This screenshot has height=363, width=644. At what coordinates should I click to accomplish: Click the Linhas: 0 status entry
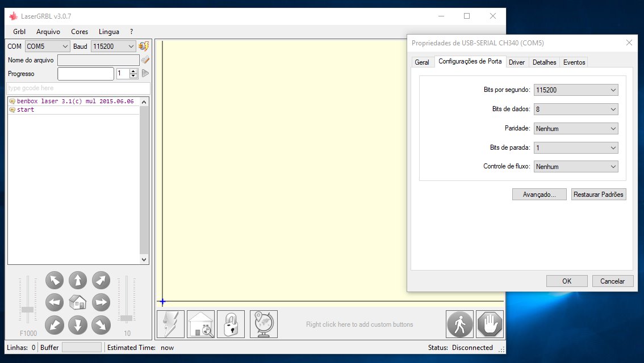(x=21, y=348)
